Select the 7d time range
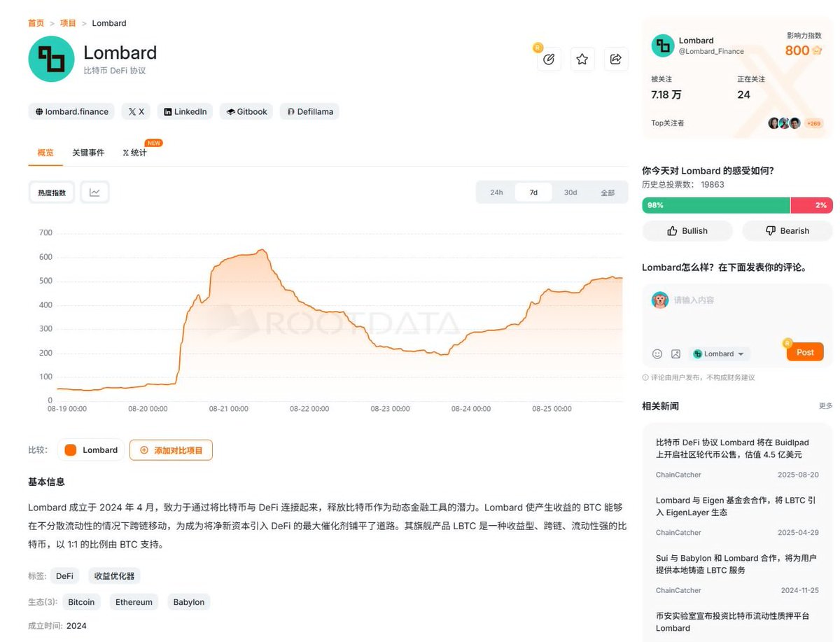The width and height of the screenshot is (840, 642). 533,193
